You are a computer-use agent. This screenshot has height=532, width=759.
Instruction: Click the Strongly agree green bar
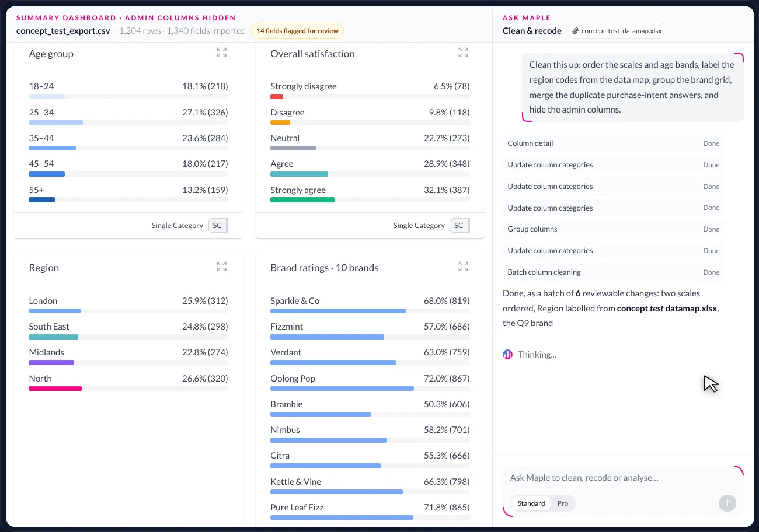302,199
